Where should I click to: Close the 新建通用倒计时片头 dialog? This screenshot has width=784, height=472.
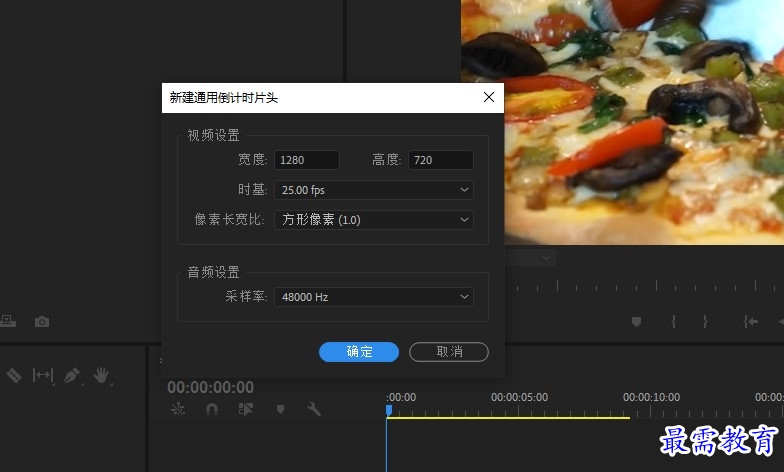[489, 97]
